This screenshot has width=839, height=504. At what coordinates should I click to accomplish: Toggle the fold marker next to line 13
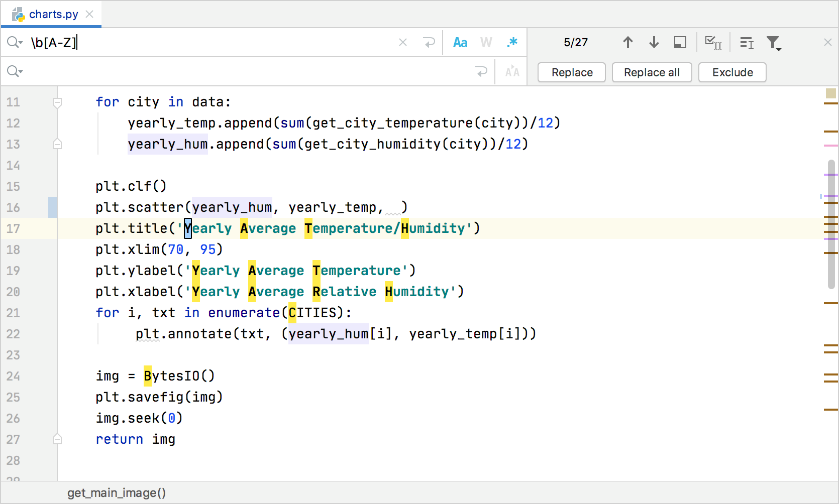[x=57, y=144]
